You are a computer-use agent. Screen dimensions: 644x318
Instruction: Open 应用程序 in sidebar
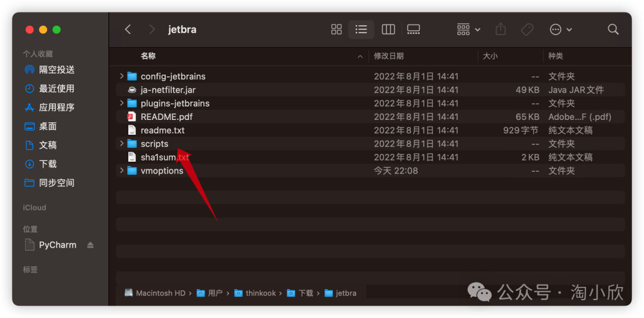(49, 107)
